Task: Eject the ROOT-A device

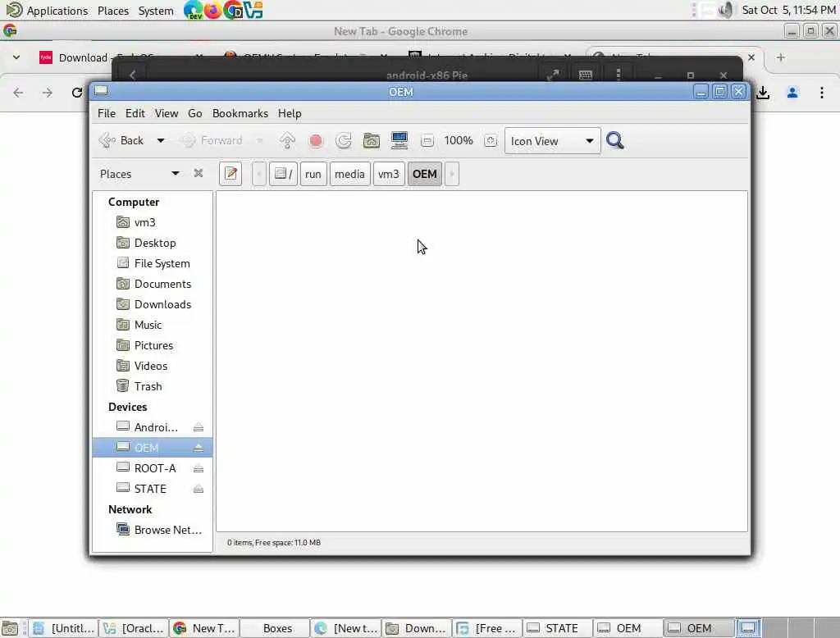Action: [199, 468]
